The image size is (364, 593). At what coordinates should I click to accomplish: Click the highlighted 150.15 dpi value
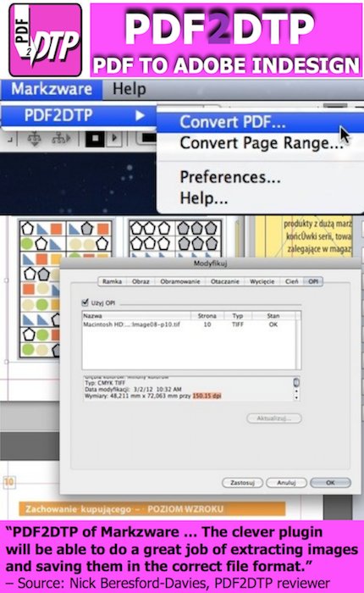[x=207, y=396]
